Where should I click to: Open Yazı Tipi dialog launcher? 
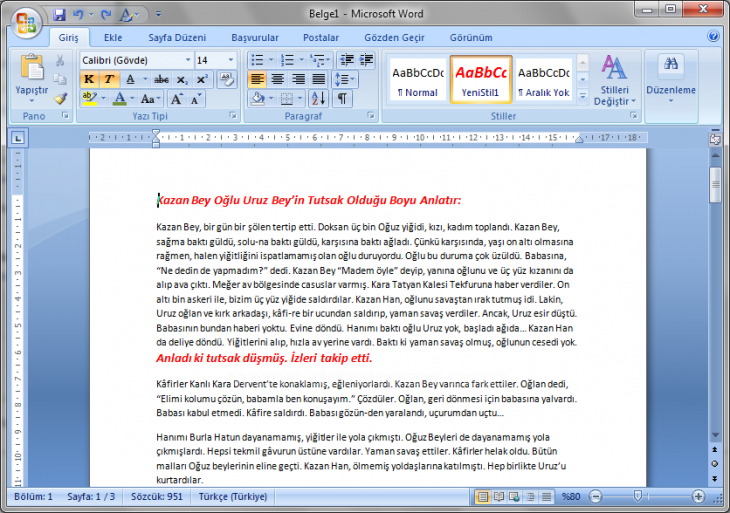[233, 115]
